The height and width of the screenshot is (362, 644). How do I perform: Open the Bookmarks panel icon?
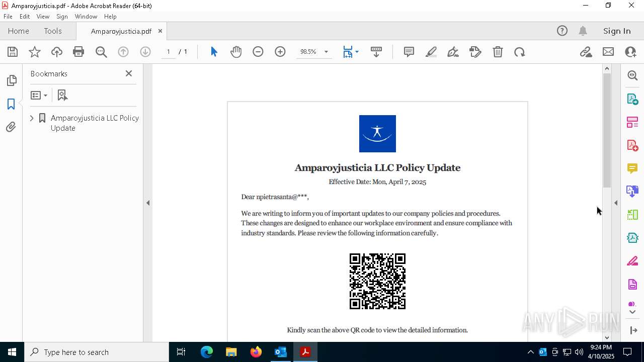pos(11,104)
